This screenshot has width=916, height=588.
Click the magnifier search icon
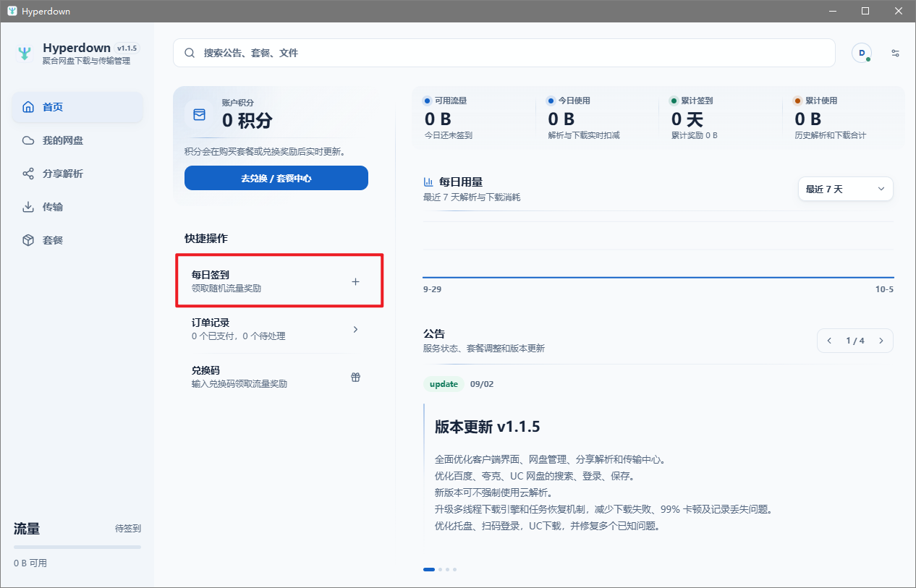[190, 53]
